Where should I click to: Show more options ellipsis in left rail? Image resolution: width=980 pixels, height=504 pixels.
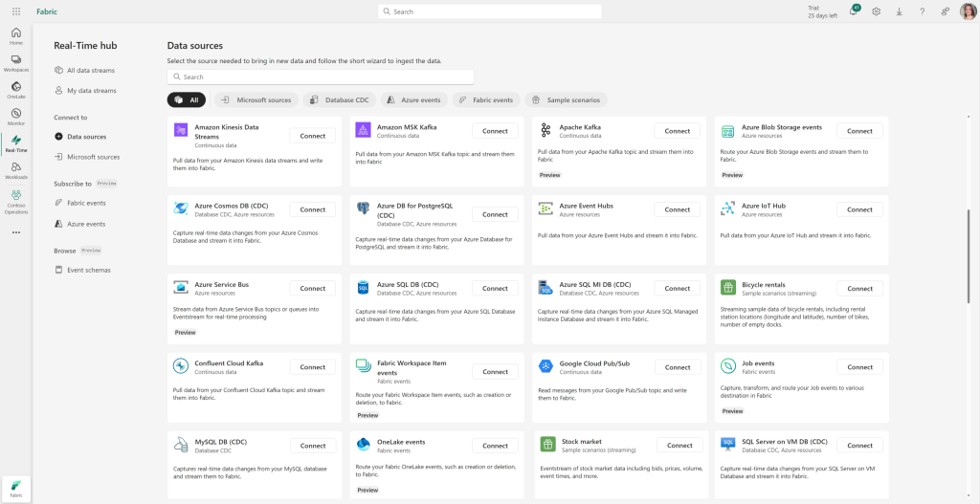[x=16, y=232]
